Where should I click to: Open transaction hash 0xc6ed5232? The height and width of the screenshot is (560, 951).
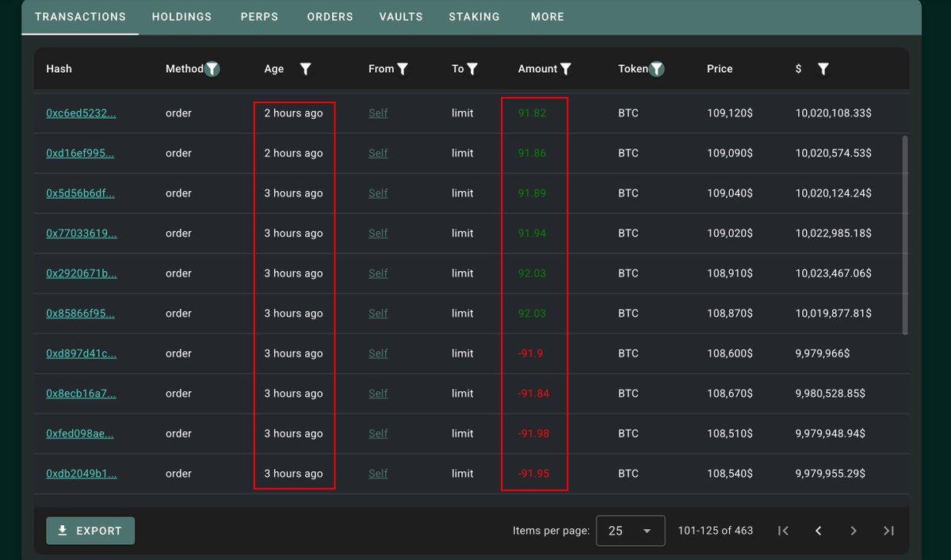point(81,113)
